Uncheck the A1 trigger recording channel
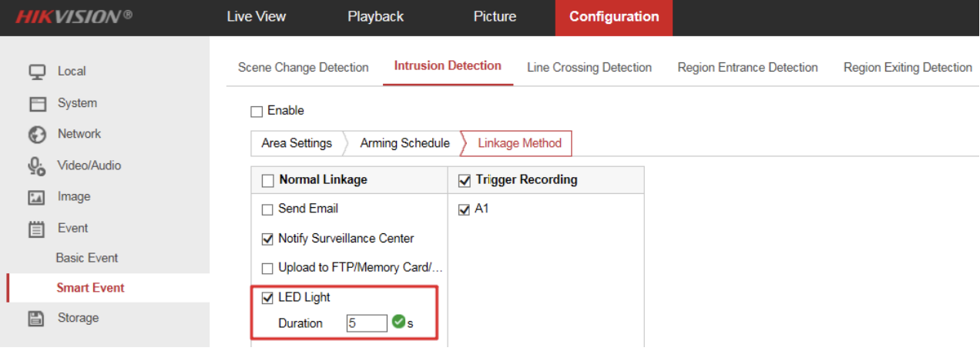Image resolution: width=980 pixels, height=351 pixels. 464,209
